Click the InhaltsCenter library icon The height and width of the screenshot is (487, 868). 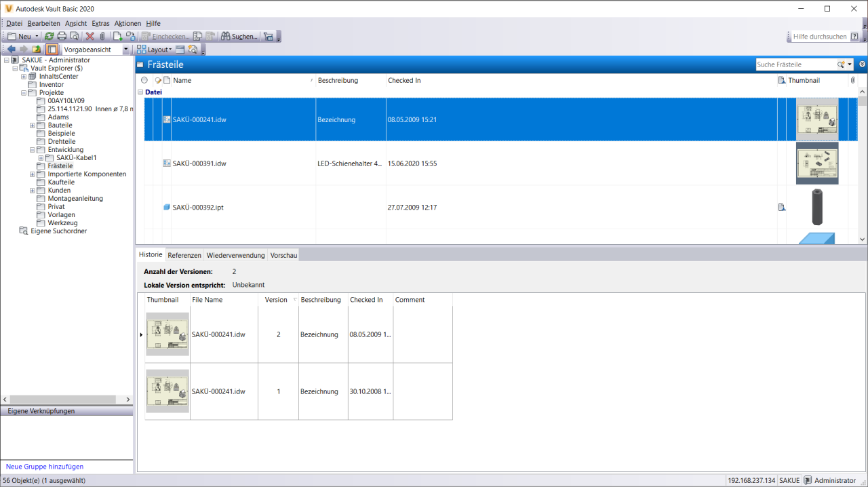(x=33, y=77)
